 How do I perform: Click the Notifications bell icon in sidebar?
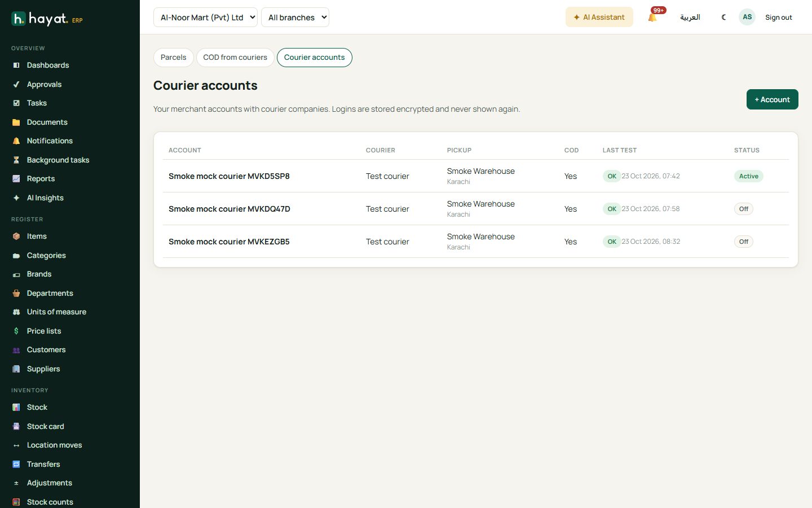pyautogui.click(x=16, y=141)
